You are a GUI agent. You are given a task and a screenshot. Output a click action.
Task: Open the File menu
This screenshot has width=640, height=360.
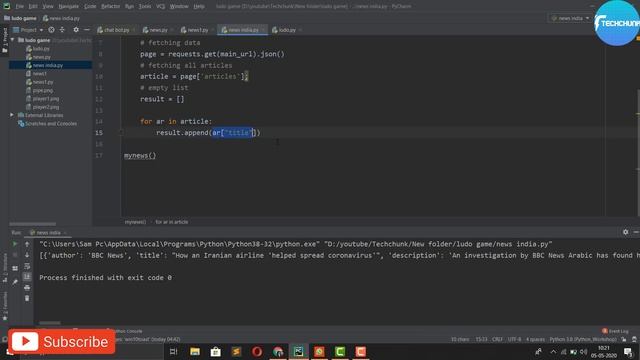click(20, 7)
